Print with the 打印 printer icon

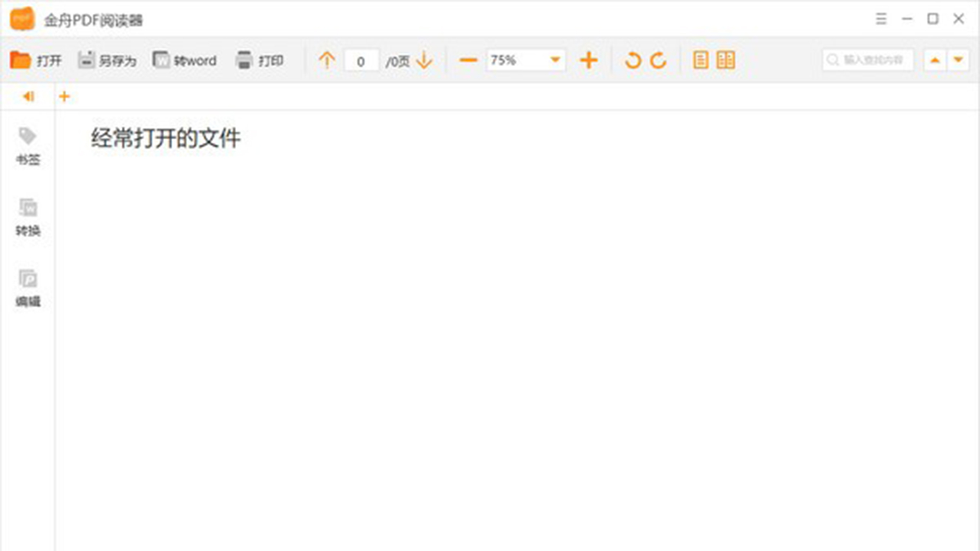tap(260, 60)
